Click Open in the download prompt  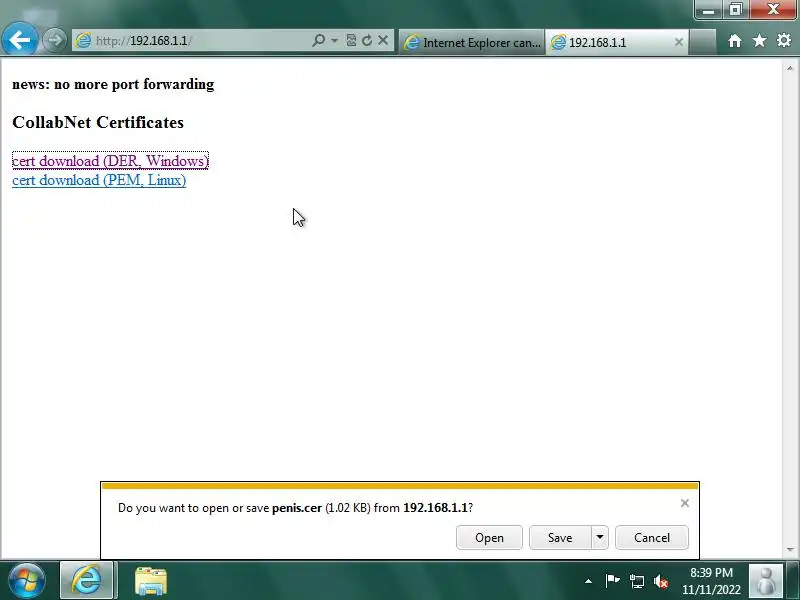pos(489,538)
